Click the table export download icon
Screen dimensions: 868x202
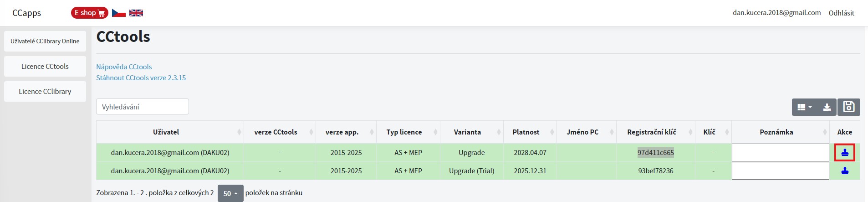(827, 107)
